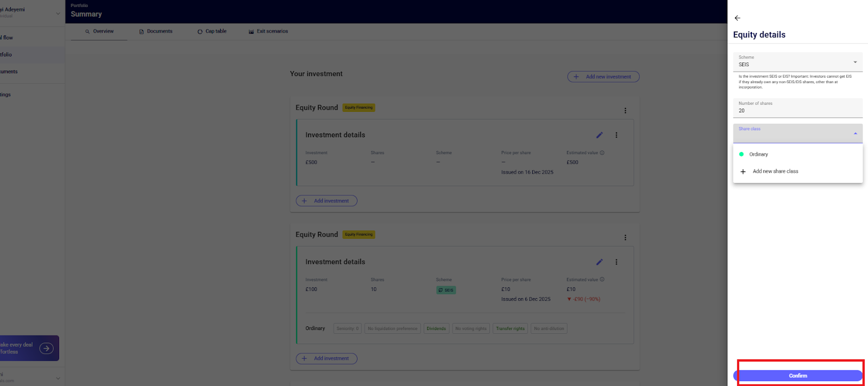Open kebab menu beside £100 Investment details
Screen dimensions: 868x386
[616, 262]
